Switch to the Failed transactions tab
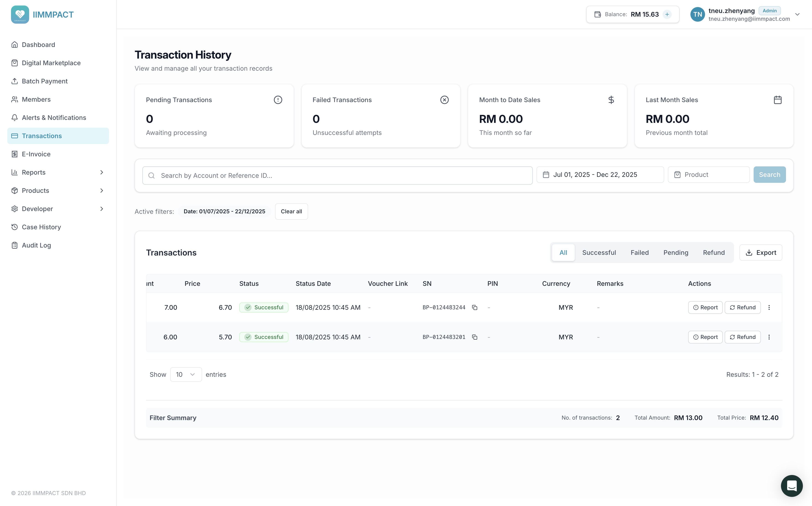The image size is (812, 506). pyautogui.click(x=639, y=252)
